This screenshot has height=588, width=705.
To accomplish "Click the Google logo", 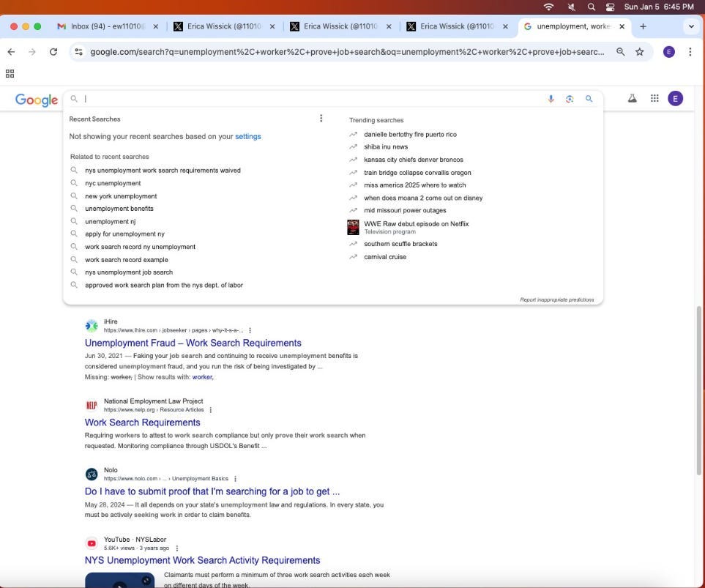I will tap(37, 100).
